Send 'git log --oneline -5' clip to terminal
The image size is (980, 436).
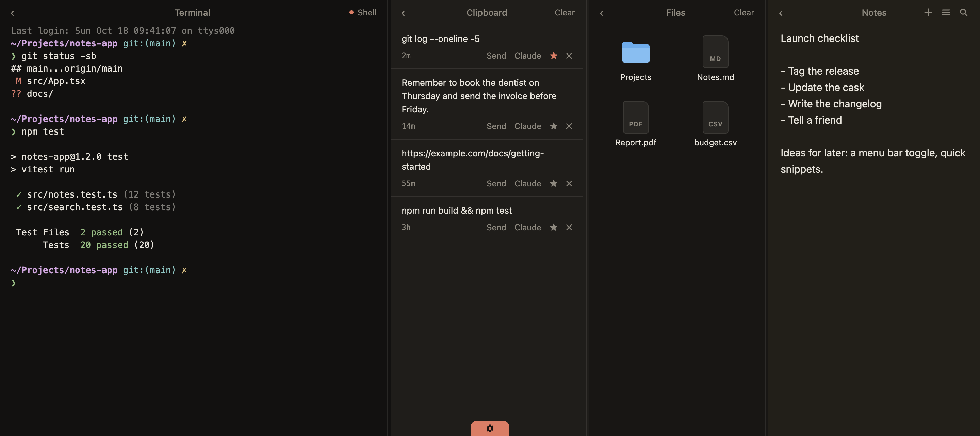click(496, 56)
